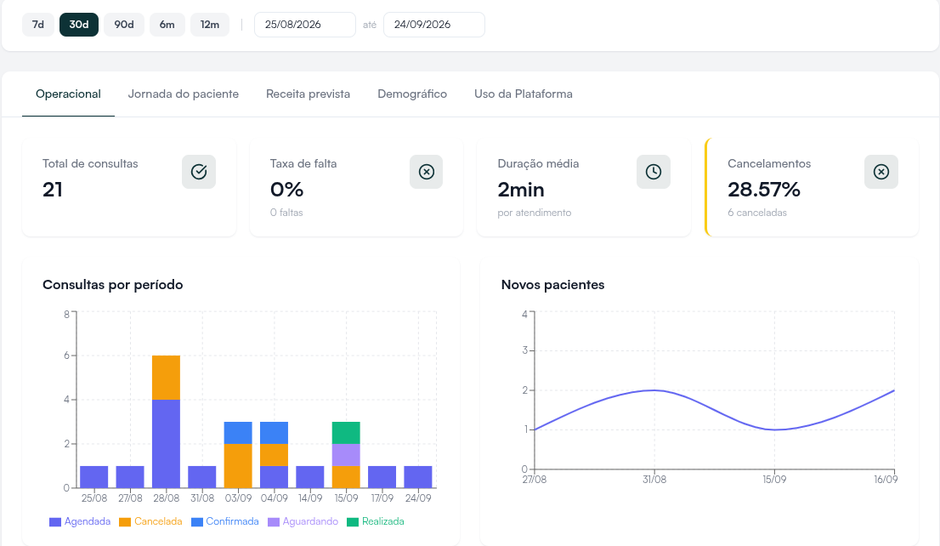Click the 25/08 bar in Consultas chart
Image resolution: width=940 pixels, height=546 pixels.
[94, 477]
